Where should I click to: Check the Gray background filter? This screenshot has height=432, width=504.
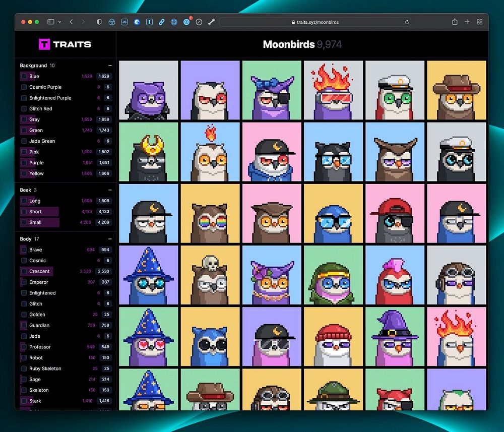[24, 119]
